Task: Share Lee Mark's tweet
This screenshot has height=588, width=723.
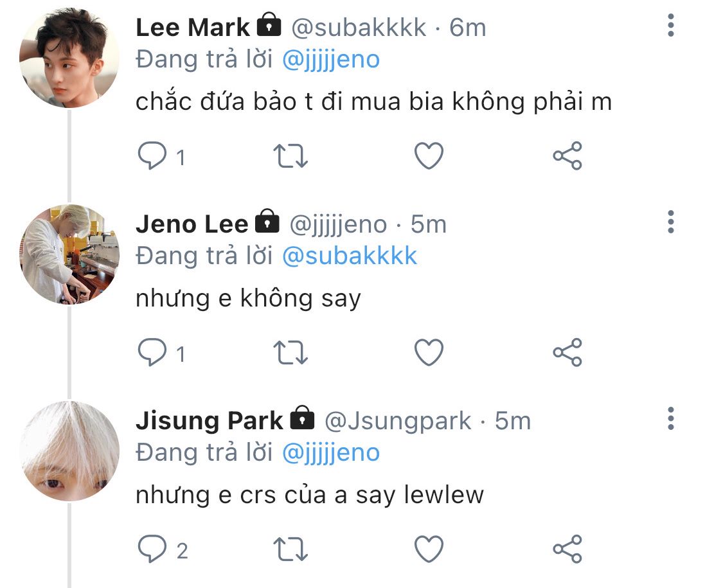Action: coord(567,156)
